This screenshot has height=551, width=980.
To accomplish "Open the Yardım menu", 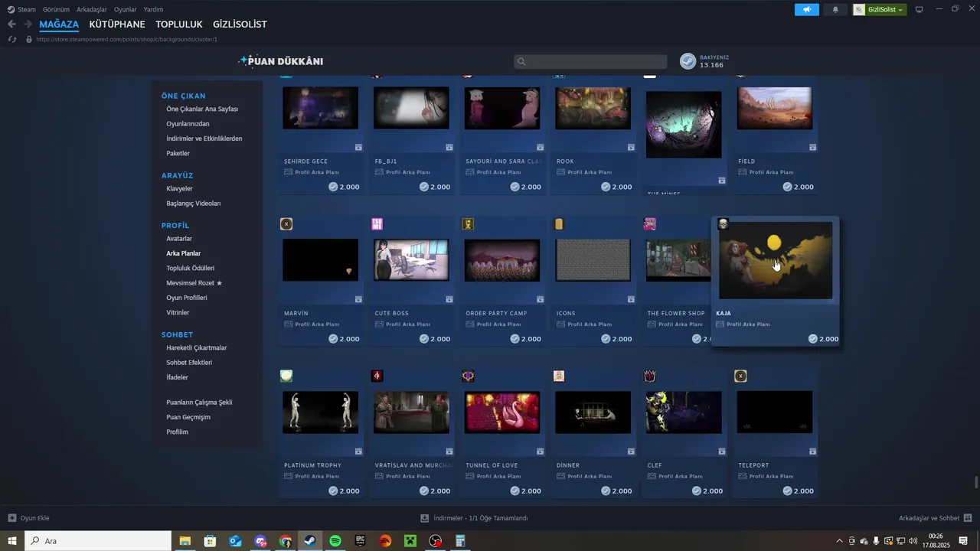I will 153,9.
